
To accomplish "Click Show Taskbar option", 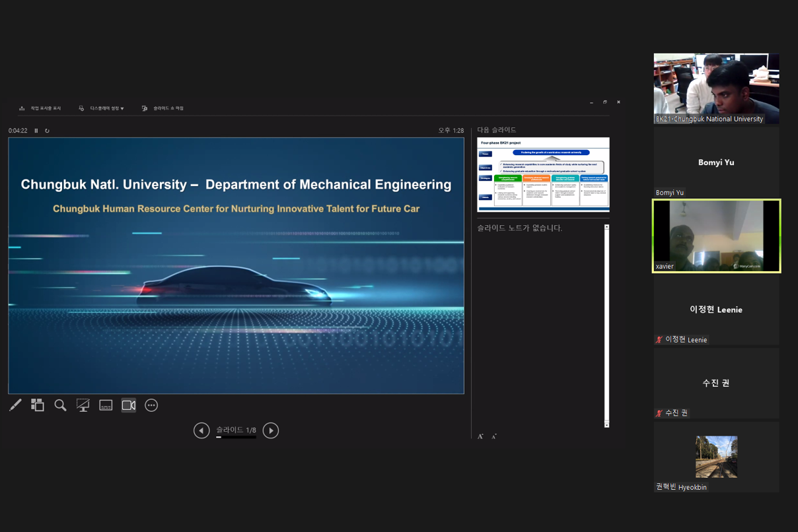I will pos(40,108).
